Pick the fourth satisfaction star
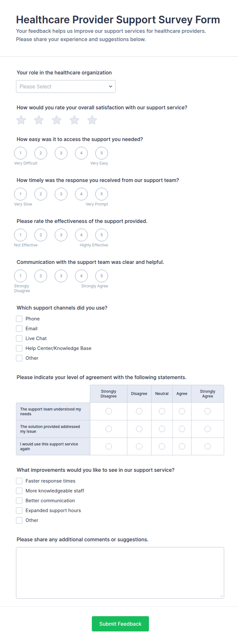The image size is (238, 644). (74, 120)
